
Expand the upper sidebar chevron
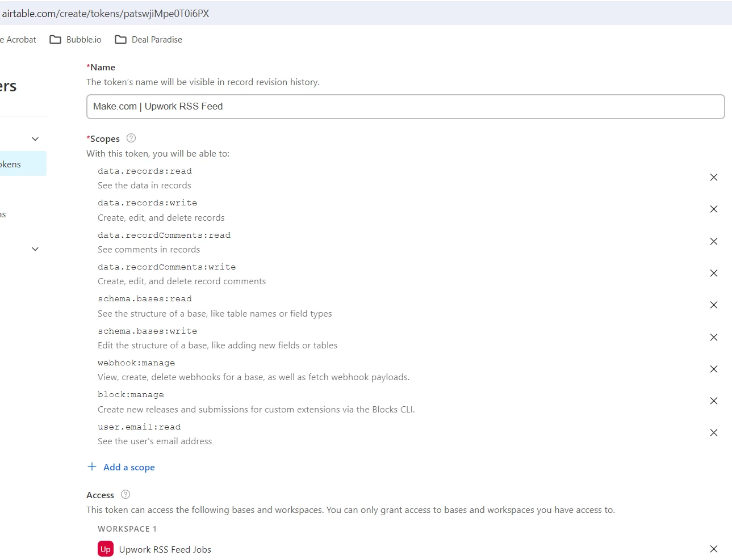coord(35,139)
